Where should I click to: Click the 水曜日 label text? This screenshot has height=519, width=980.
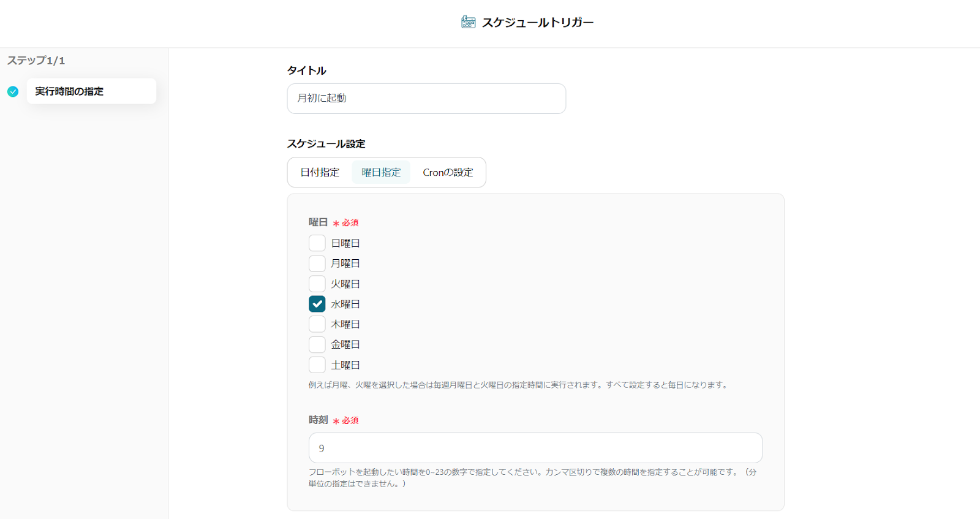pyautogui.click(x=345, y=304)
